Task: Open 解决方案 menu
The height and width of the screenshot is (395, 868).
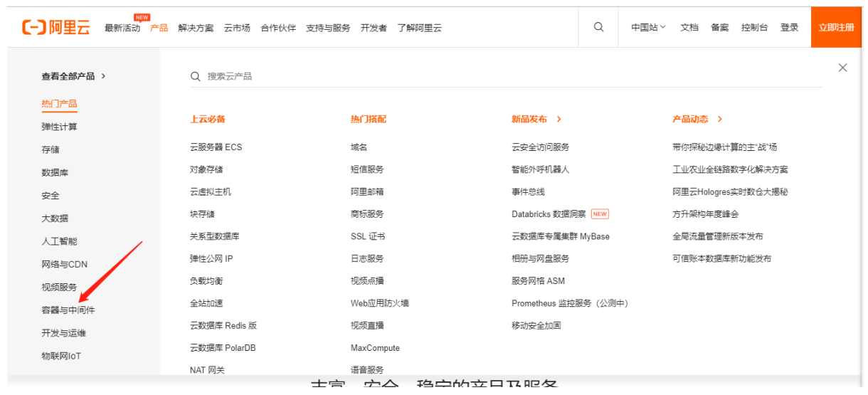Action: click(x=196, y=28)
